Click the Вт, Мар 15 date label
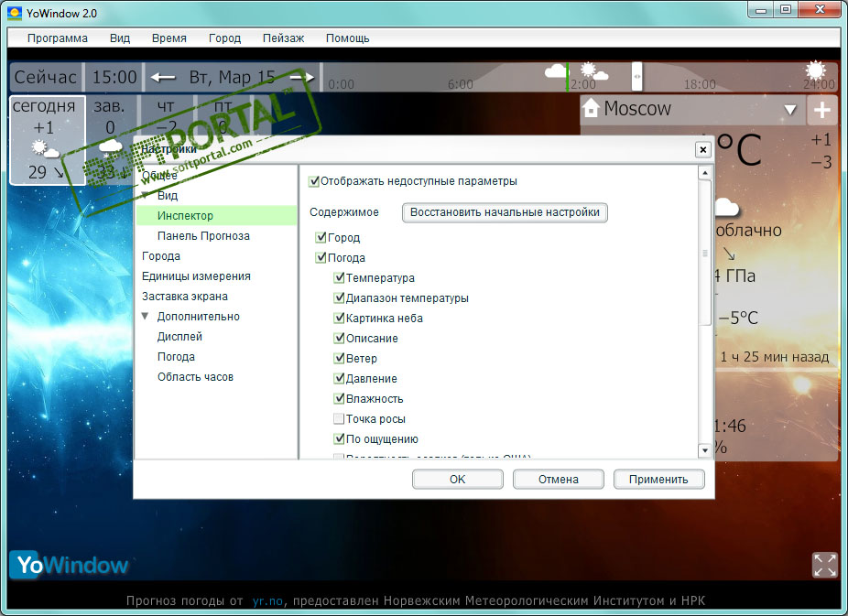 (x=232, y=77)
